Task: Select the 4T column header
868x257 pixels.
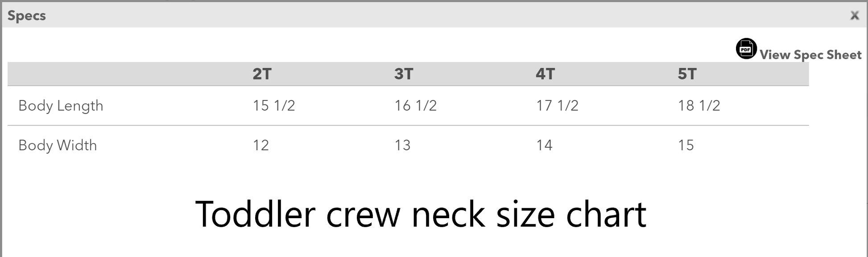Action: click(545, 74)
